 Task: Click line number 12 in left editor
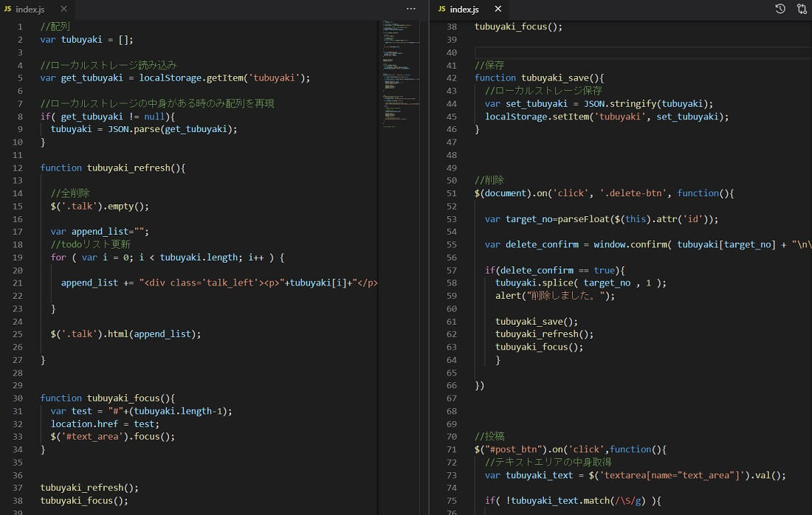click(18, 168)
